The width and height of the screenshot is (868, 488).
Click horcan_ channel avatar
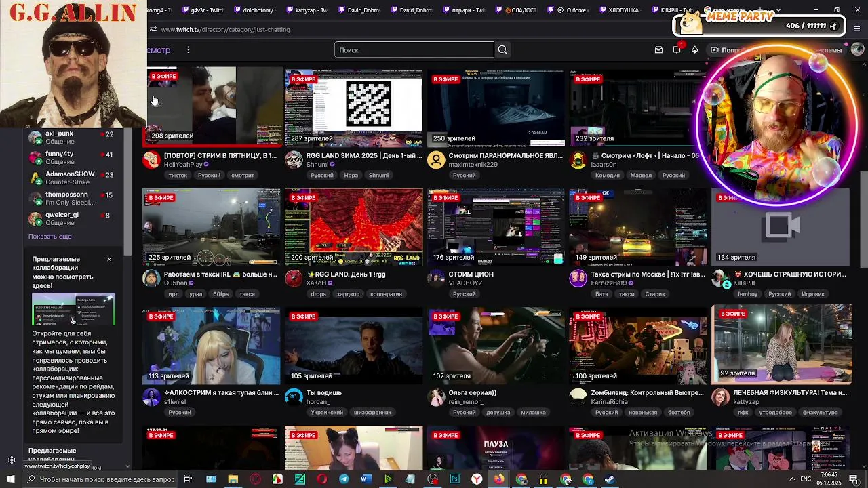click(x=294, y=397)
